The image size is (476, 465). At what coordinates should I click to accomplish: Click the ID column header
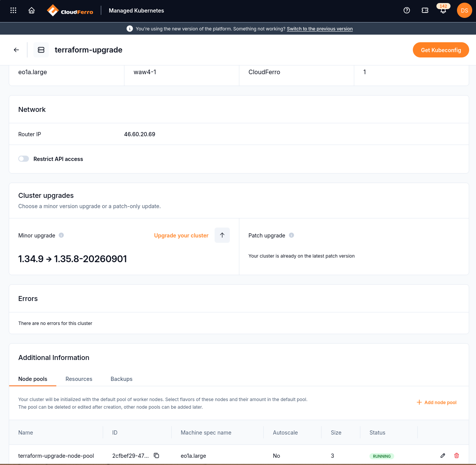click(115, 433)
